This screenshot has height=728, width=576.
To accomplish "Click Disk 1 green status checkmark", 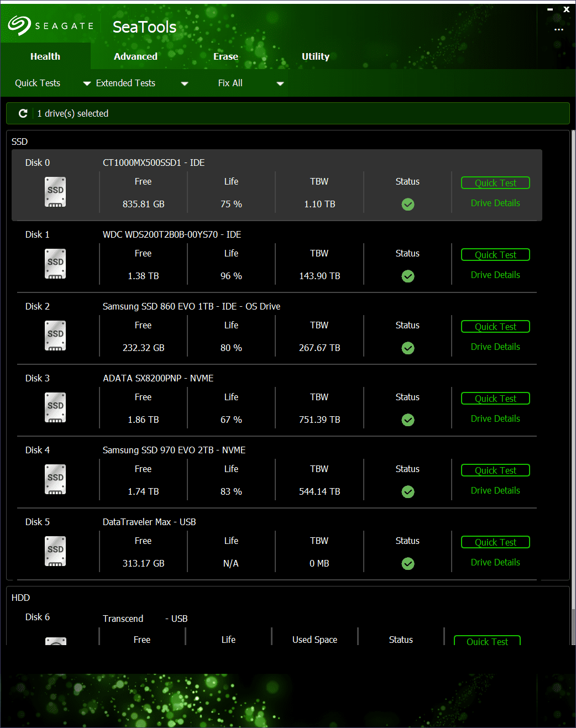I will (x=408, y=276).
